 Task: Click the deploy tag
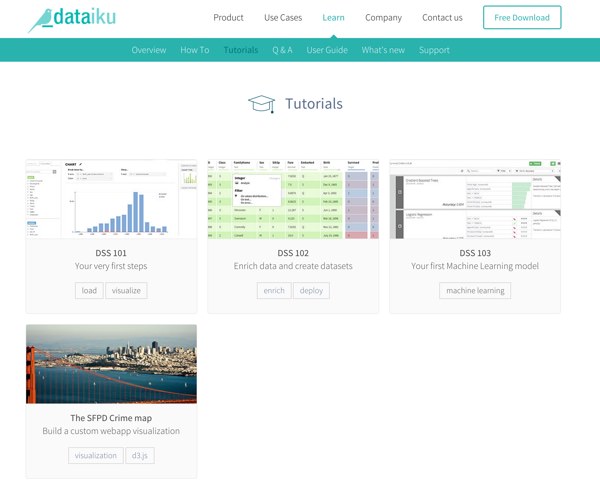pyautogui.click(x=311, y=290)
